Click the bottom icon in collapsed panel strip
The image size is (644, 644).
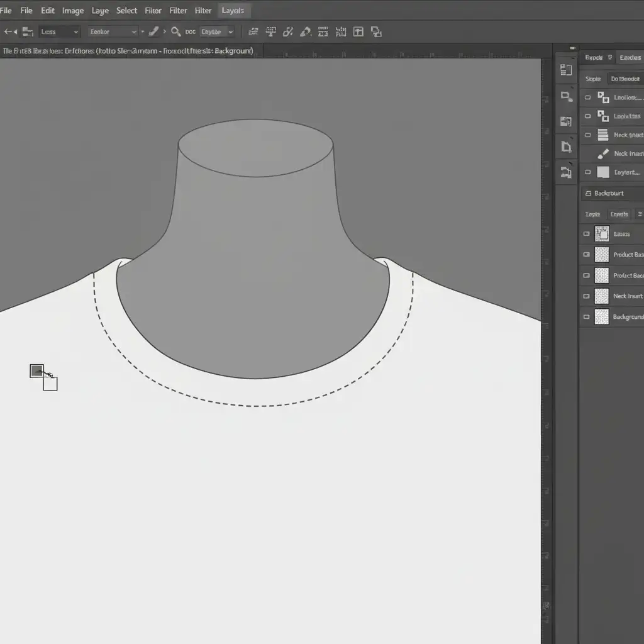[x=566, y=171]
